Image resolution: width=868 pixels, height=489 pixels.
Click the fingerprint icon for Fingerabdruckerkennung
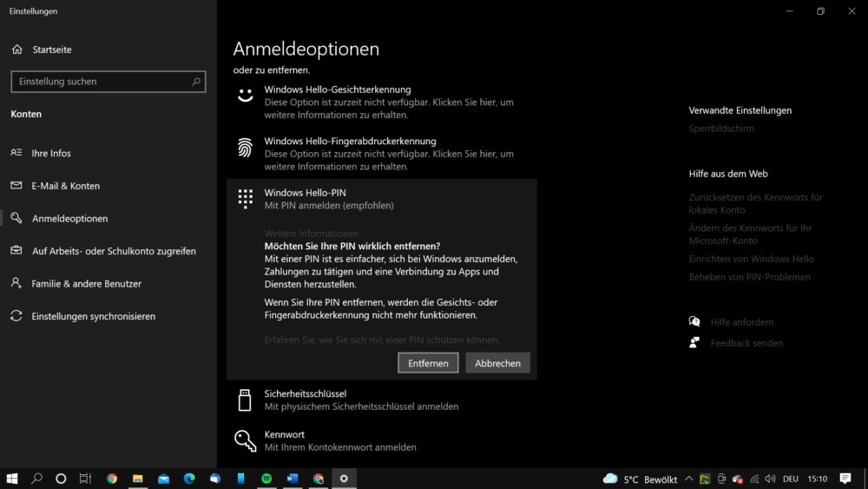[246, 148]
